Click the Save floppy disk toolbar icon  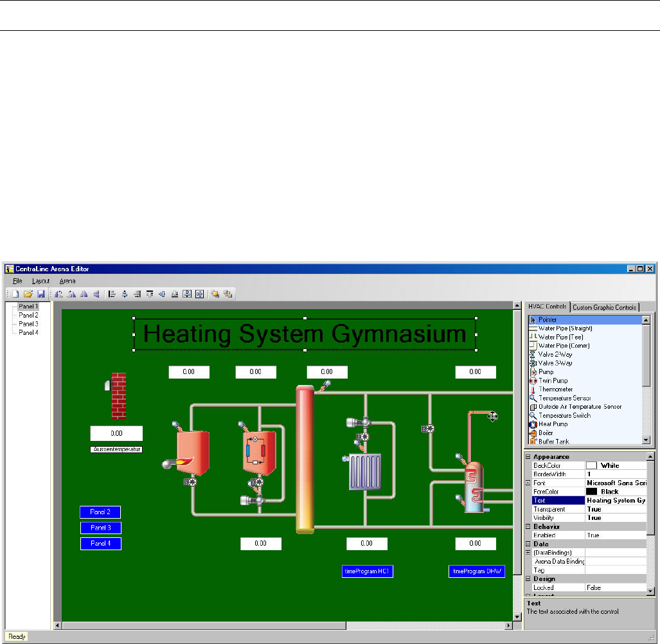pyautogui.click(x=41, y=294)
